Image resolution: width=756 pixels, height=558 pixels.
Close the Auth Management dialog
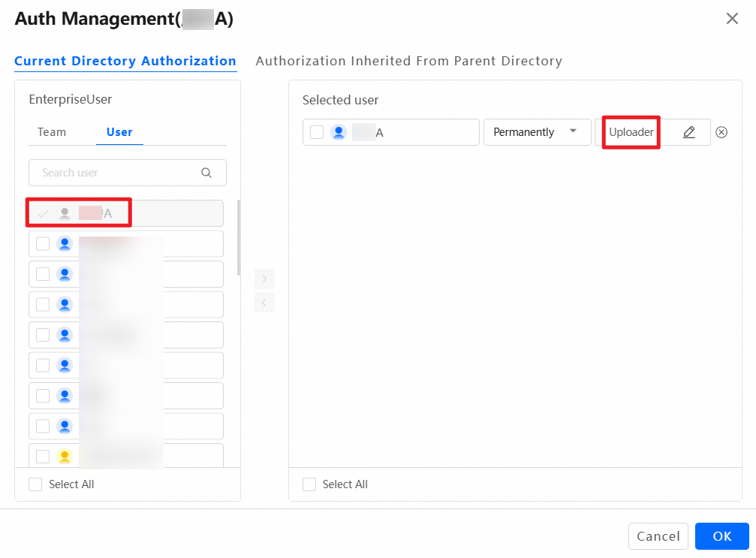tap(732, 18)
